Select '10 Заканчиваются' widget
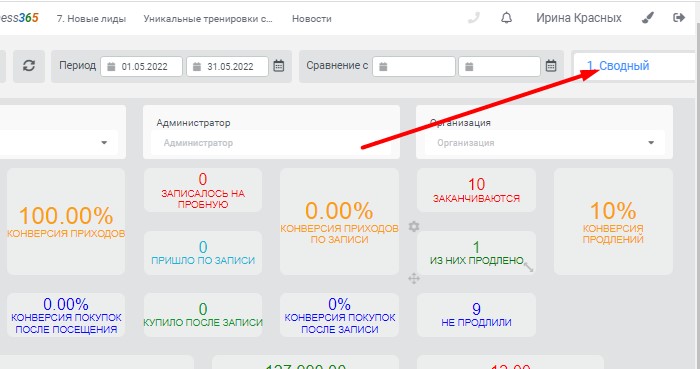Image resolution: width=700 pixels, height=369 pixels. tap(476, 191)
